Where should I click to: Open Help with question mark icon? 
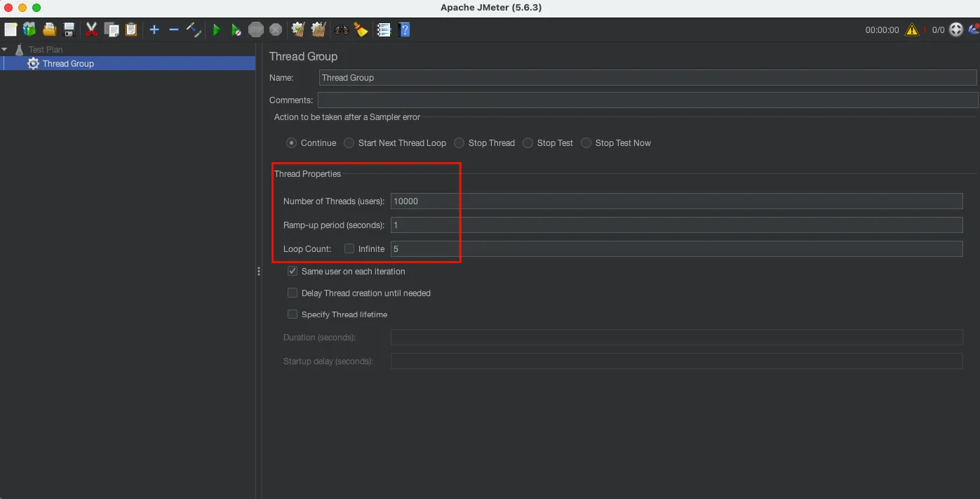(404, 29)
